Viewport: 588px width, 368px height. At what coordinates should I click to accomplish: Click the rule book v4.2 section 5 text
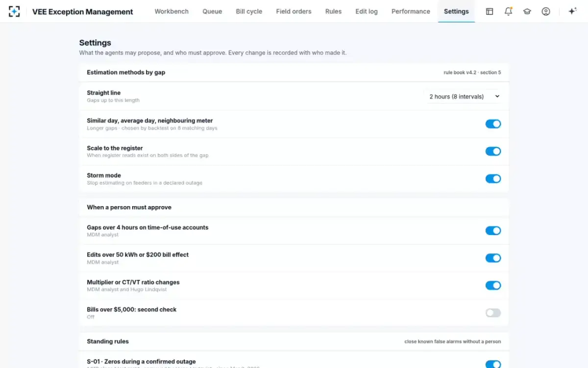tap(472, 73)
